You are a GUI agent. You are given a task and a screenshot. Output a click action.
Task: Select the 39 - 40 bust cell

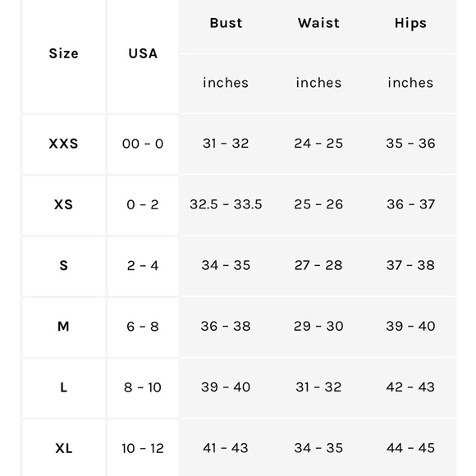(x=226, y=387)
